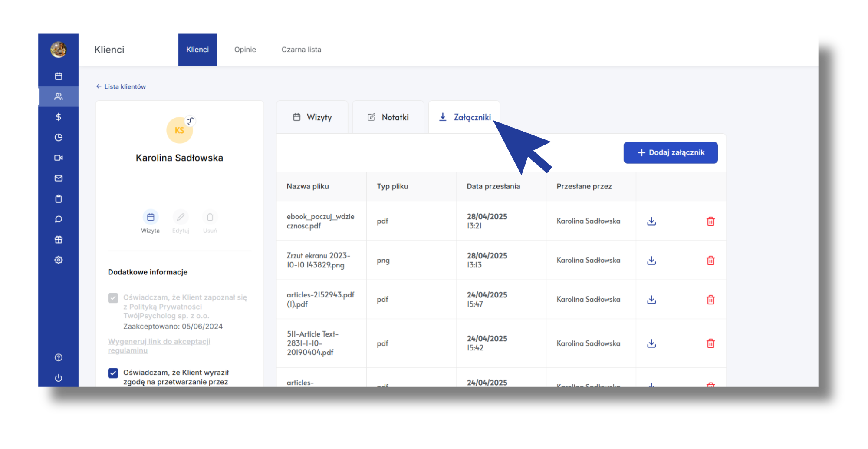This screenshot has height=449, width=868.
Task: Click the 511-Article Text file name
Action: tap(312, 343)
